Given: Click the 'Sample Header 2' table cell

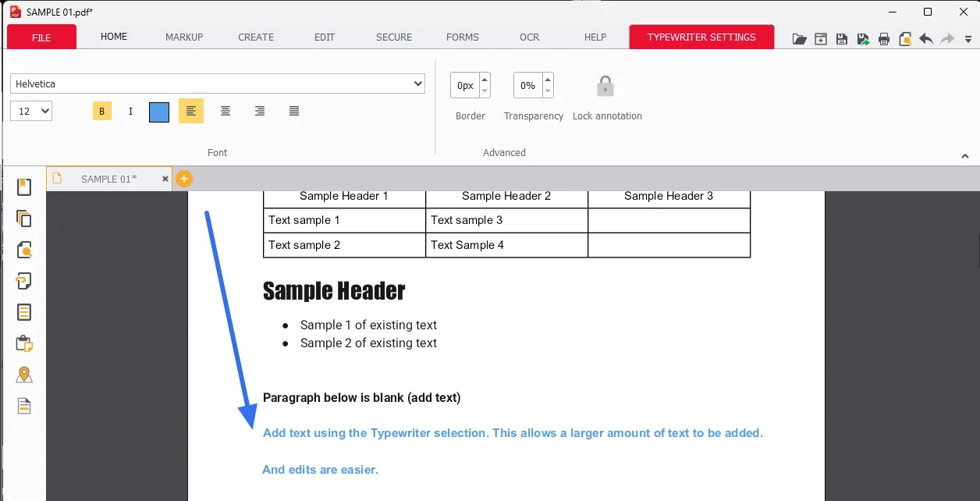Looking at the screenshot, I should click(506, 196).
